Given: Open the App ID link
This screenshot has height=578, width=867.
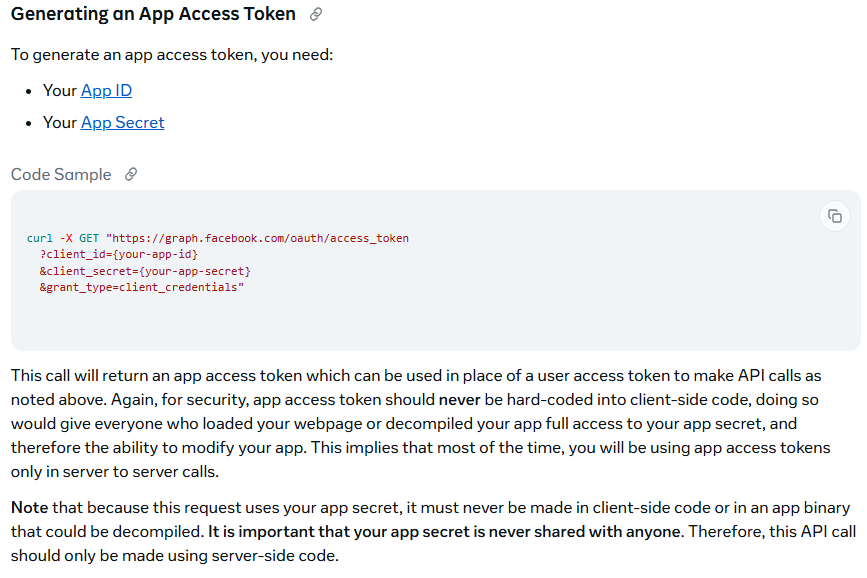Looking at the screenshot, I should point(106,91).
